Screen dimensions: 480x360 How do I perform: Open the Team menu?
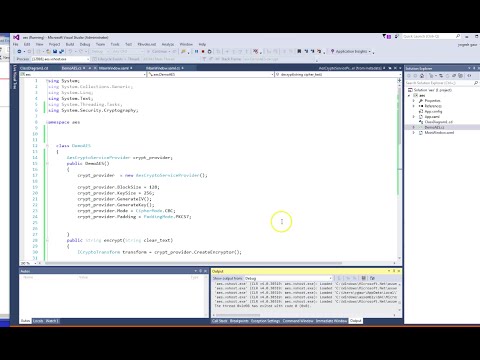point(100,44)
